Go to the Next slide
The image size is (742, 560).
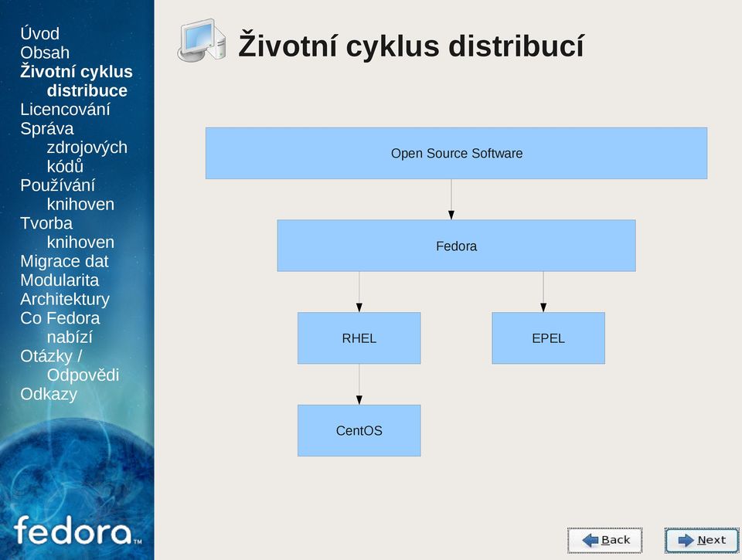pos(702,540)
